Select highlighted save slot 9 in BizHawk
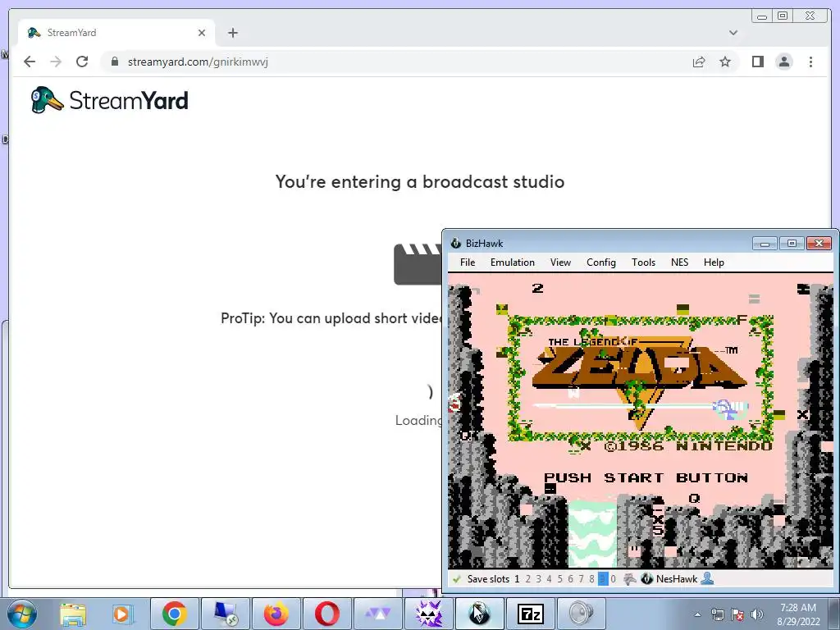840x630 pixels. pyautogui.click(x=603, y=579)
